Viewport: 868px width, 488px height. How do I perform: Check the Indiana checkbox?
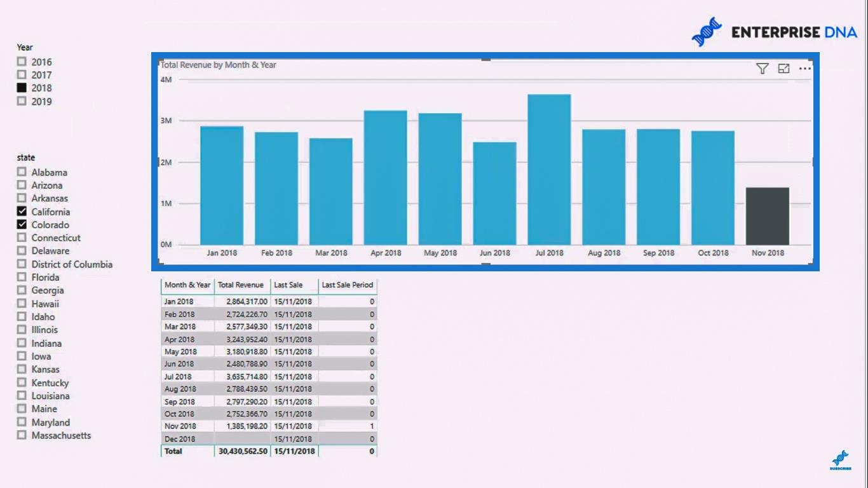22,343
